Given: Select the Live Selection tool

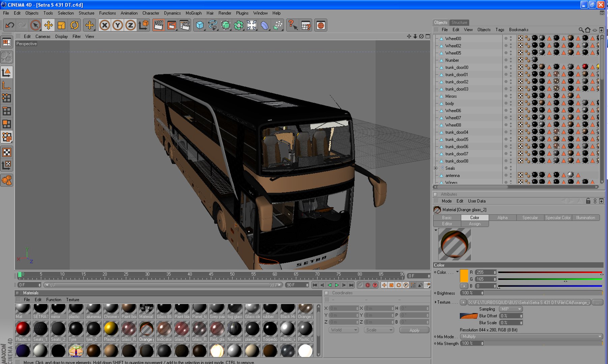Looking at the screenshot, I should click(35, 25).
